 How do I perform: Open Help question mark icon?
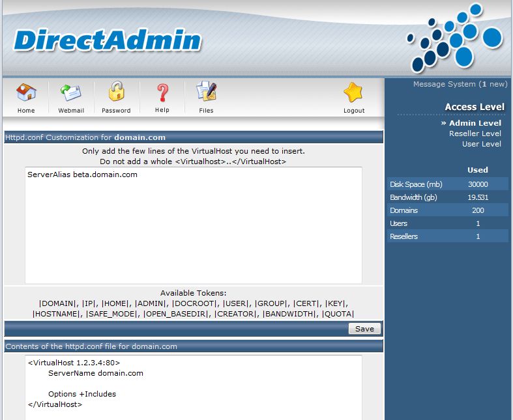tap(162, 93)
